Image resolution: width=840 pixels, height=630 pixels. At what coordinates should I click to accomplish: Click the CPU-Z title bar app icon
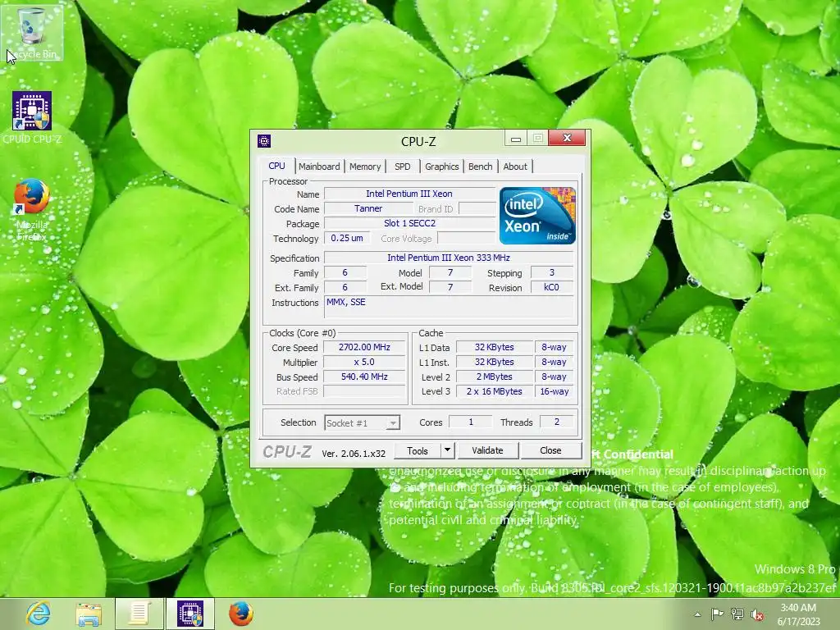[264, 141]
